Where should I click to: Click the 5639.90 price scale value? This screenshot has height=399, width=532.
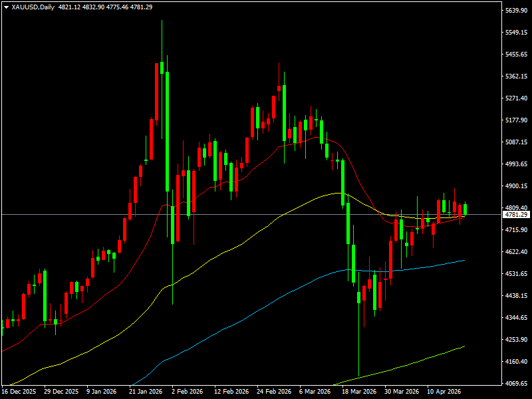pyautogui.click(x=517, y=11)
